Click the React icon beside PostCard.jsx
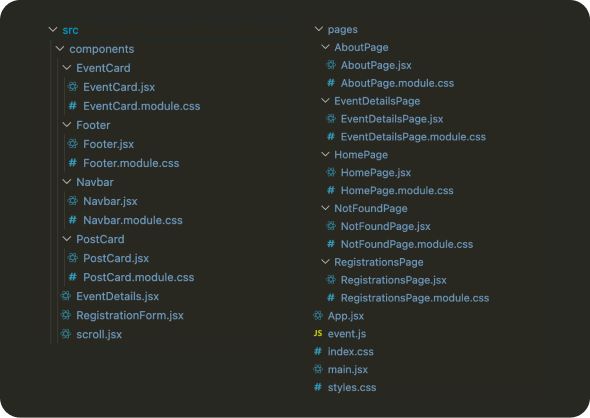The height and width of the screenshot is (418, 590). click(x=73, y=258)
